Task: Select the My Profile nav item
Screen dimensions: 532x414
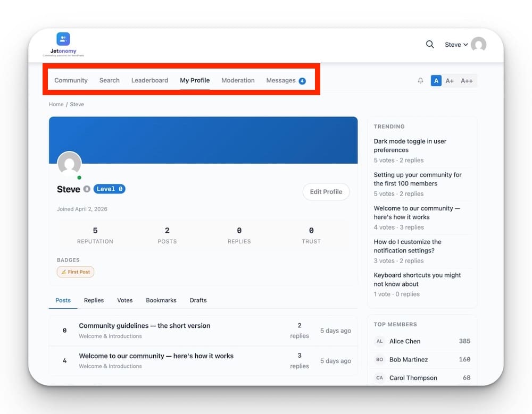Action: click(x=195, y=80)
